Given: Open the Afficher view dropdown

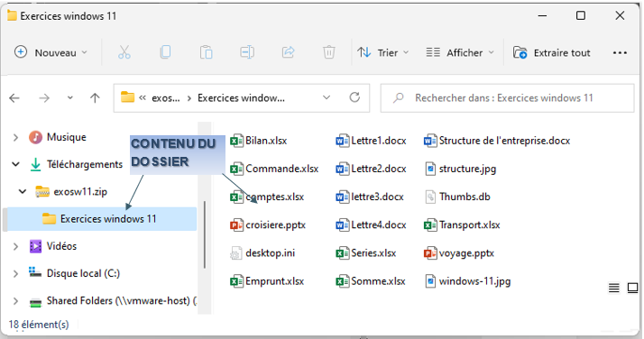Looking at the screenshot, I should click(x=460, y=52).
